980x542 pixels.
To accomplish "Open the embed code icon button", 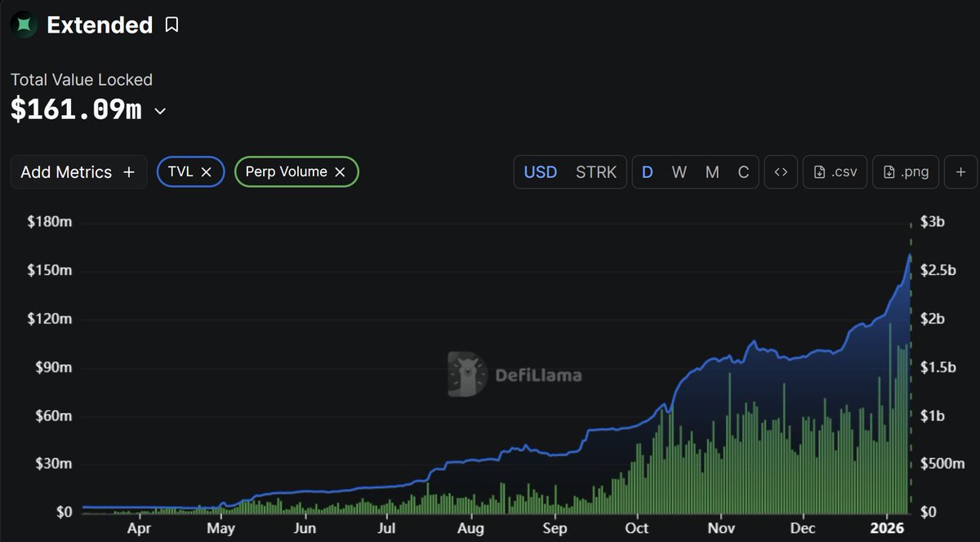I will (781, 172).
